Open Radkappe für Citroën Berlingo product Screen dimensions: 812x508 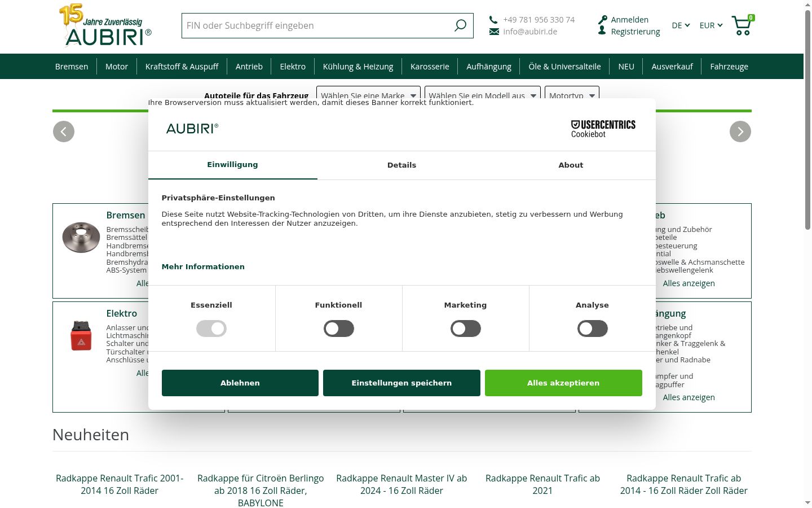[261, 491]
